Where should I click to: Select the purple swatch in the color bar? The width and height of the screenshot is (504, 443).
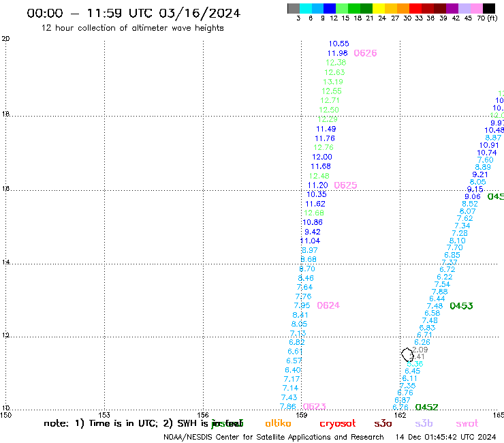452,8
